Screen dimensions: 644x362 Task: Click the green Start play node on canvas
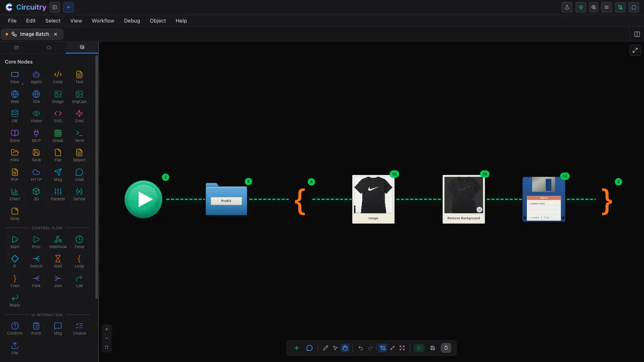tap(143, 199)
